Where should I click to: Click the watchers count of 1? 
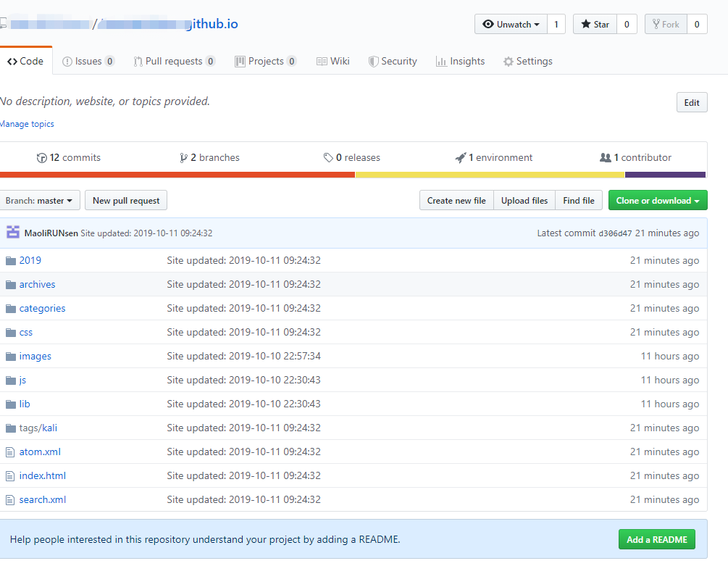[556, 24]
